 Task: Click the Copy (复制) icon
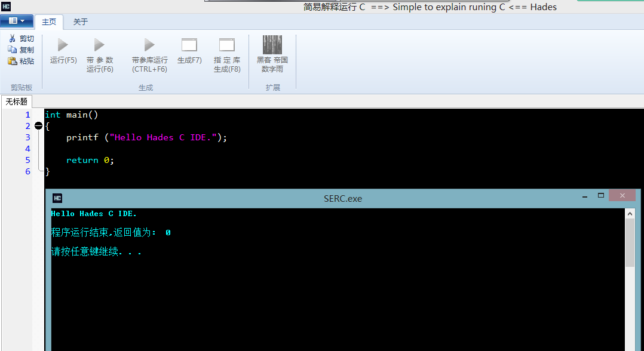pos(13,50)
